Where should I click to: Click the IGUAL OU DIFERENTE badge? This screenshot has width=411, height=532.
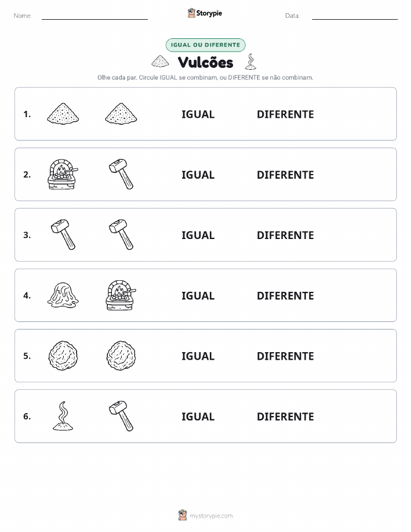coord(205,45)
